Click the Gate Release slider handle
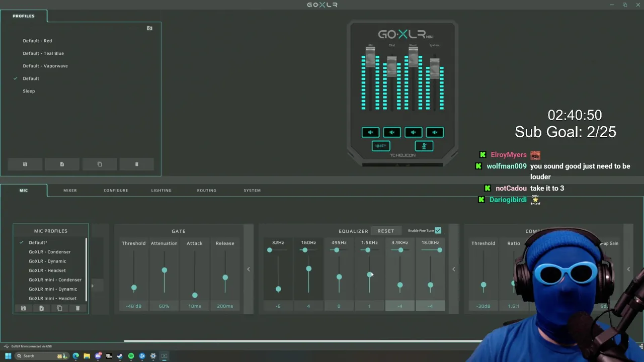 point(225,278)
